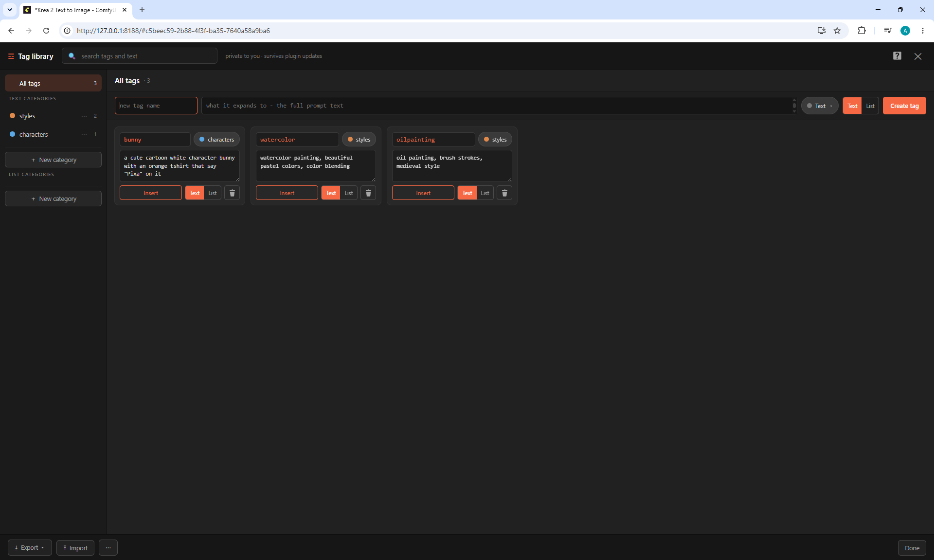Click the Import button
Viewport: 934px width, 560px height.
(75, 548)
